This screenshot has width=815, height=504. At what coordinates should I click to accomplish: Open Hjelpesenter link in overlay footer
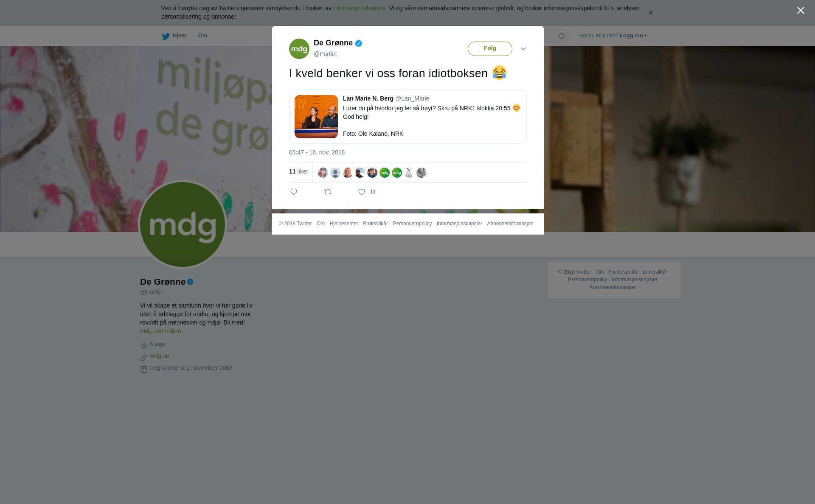click(x=344, y=224)
